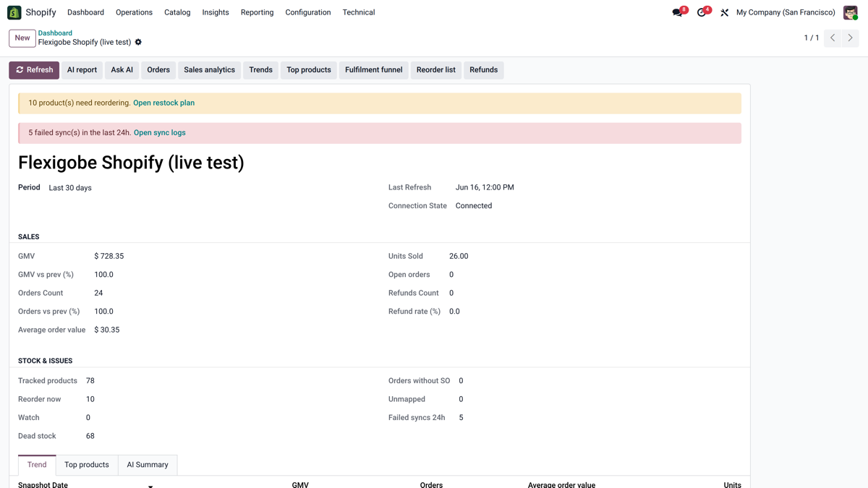Click the debug tools icon

pyautogui.click(x=724, y=12)
